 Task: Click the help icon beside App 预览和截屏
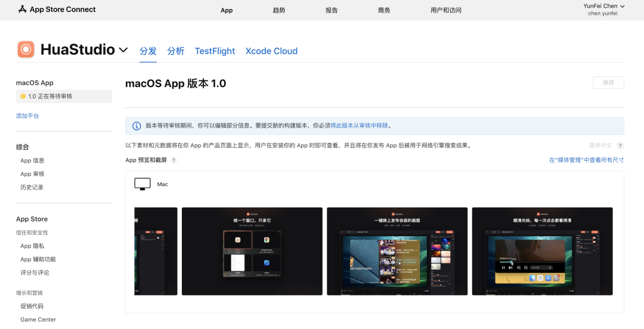(174, 160)
